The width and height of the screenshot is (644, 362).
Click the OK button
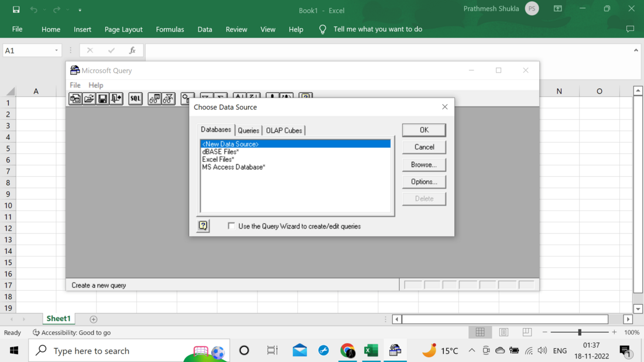point(424,130)
